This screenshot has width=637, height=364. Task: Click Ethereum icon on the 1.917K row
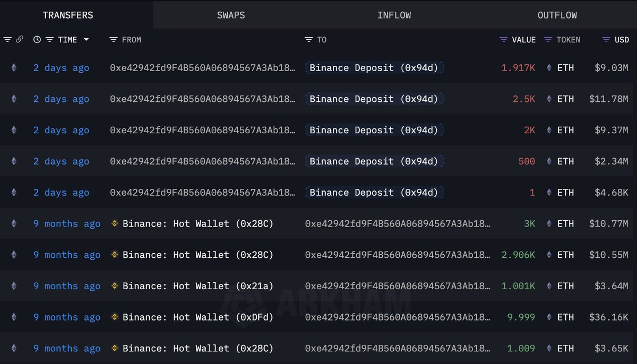[14, 67]
